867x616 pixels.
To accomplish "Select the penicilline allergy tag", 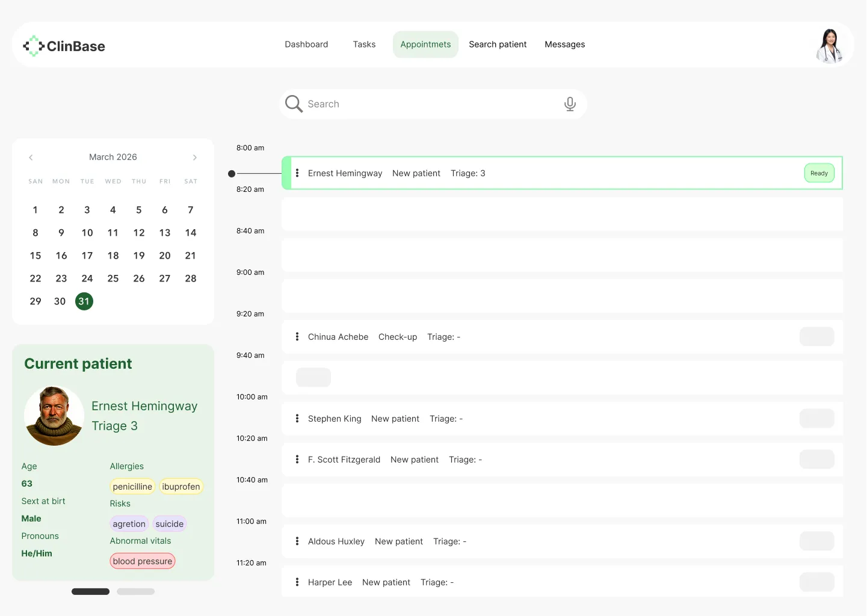I will pos(132,487).
